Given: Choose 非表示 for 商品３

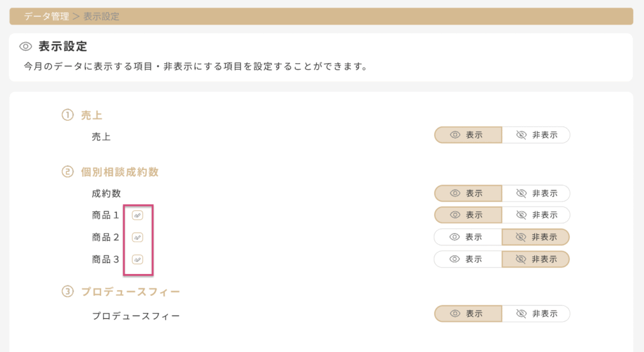Looking at the screenshot, I should tap(536, 259).
